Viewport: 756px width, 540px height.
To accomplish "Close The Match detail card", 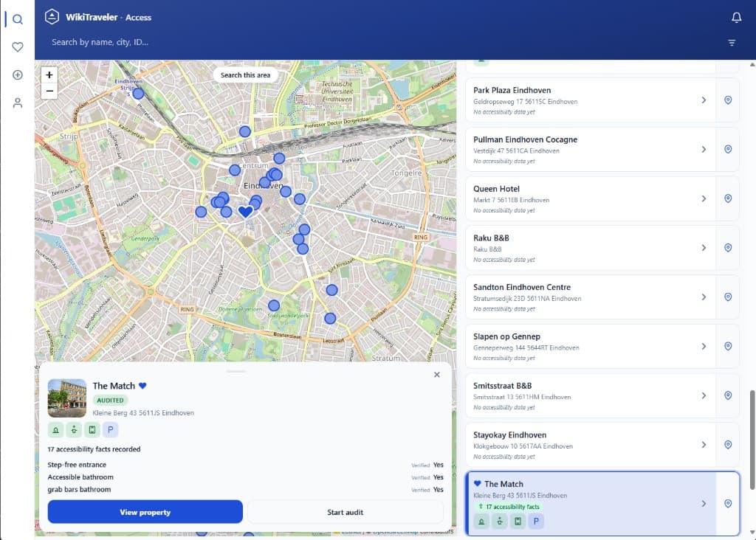I will 437,375.
